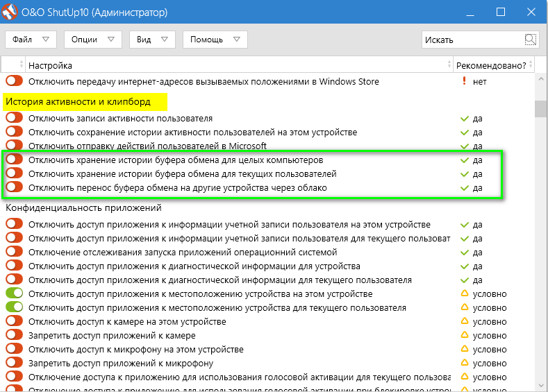The image size is (548, 392).
Task: Toggle account info access switch 'для текущего пользоват'
Action: pyautogui.click(x=15, y=238)
